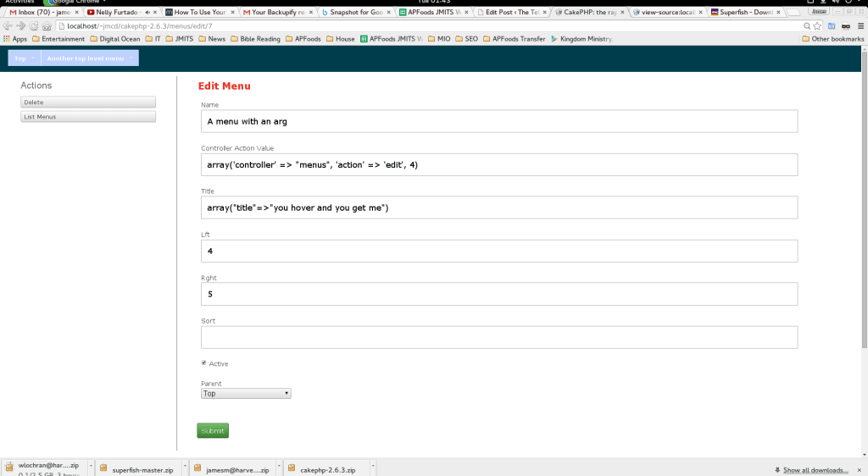The height and width of the screenshot is (476, 868).
Task: Mute the Nelly Furtado tab audio icon
Action: click(x=147, y=12)
